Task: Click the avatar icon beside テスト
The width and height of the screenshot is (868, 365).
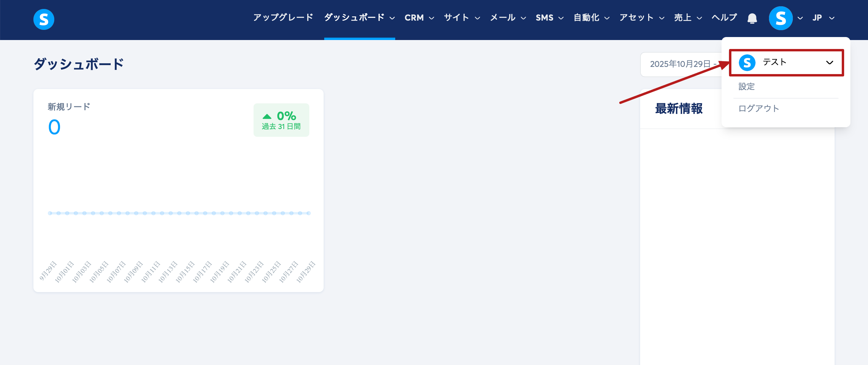Action: 747,63
